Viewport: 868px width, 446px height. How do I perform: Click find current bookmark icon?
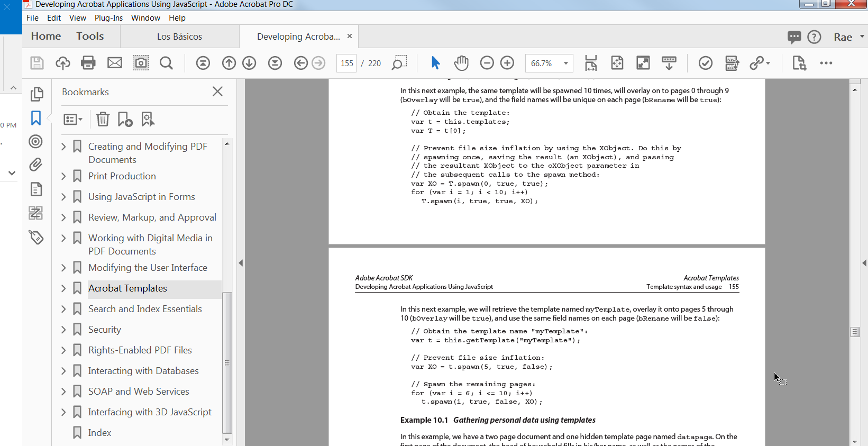[148, 120]
